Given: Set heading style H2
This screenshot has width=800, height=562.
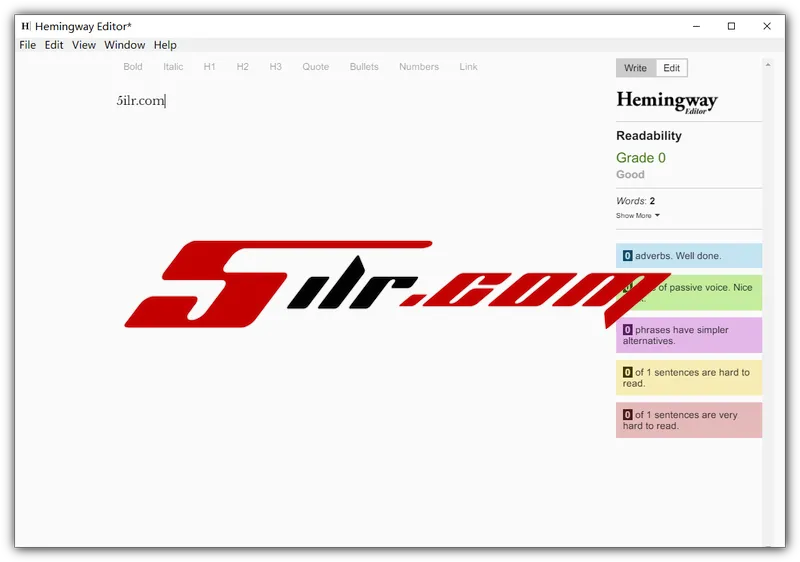Looking at the screenshot, I should pos(242,67).
